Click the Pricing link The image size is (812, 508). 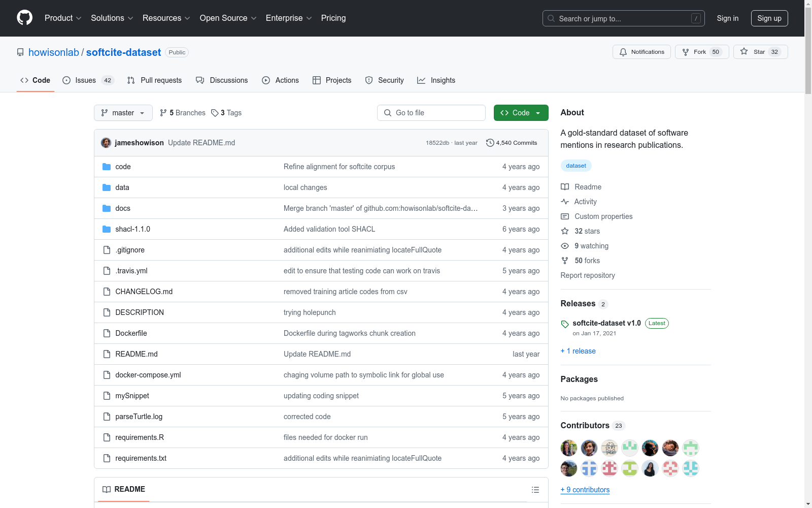[x=333, y=18]
